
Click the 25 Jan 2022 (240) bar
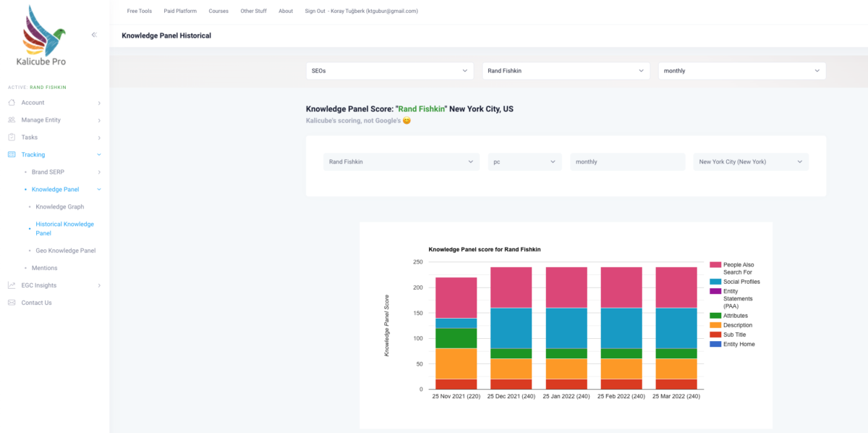(566, 328)
